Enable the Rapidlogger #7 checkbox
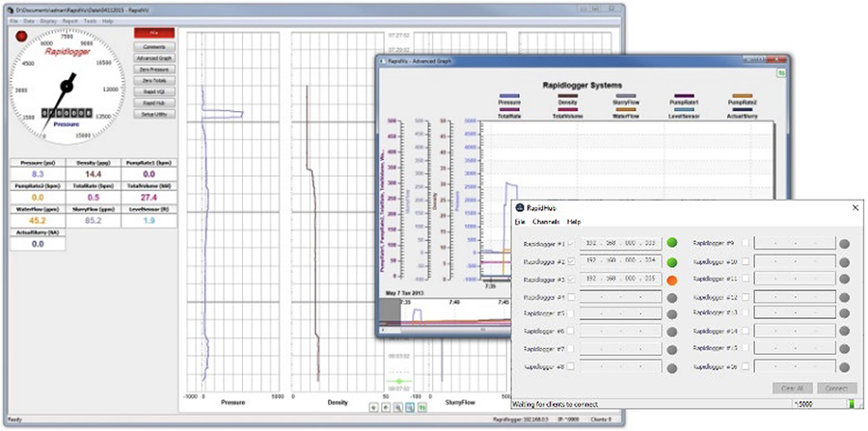The image size is (868, 431). pyautogui.click(x=571, y=349)
